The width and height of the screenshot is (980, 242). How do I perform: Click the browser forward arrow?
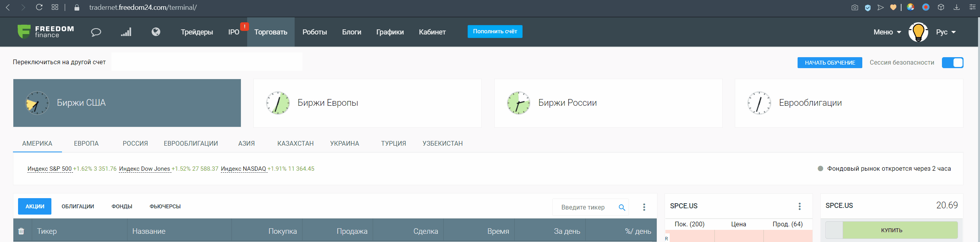click(x=23, y=7)
